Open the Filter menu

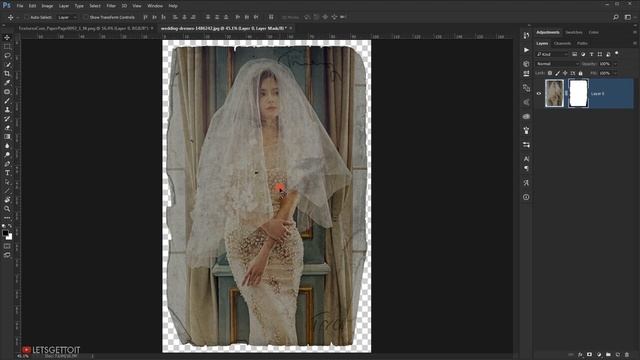111,6
